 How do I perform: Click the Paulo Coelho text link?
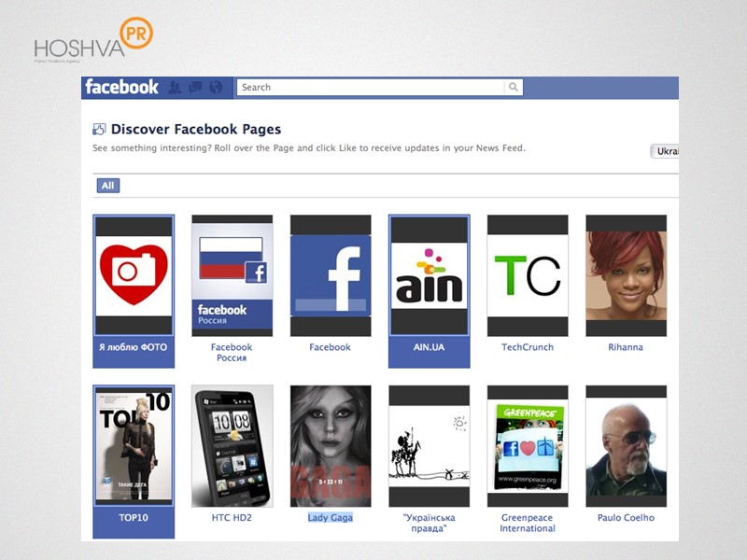click(x=626, y=518)
